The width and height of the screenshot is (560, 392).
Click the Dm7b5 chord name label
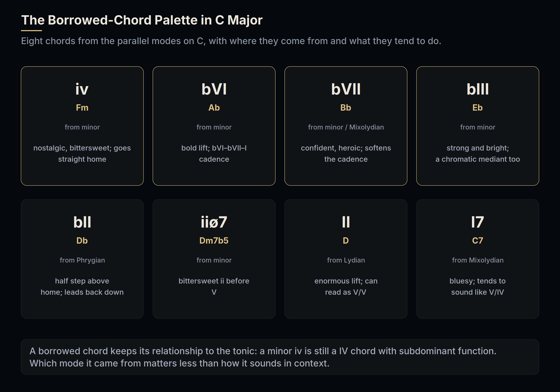pyautogui.click(x=214, y=240)
